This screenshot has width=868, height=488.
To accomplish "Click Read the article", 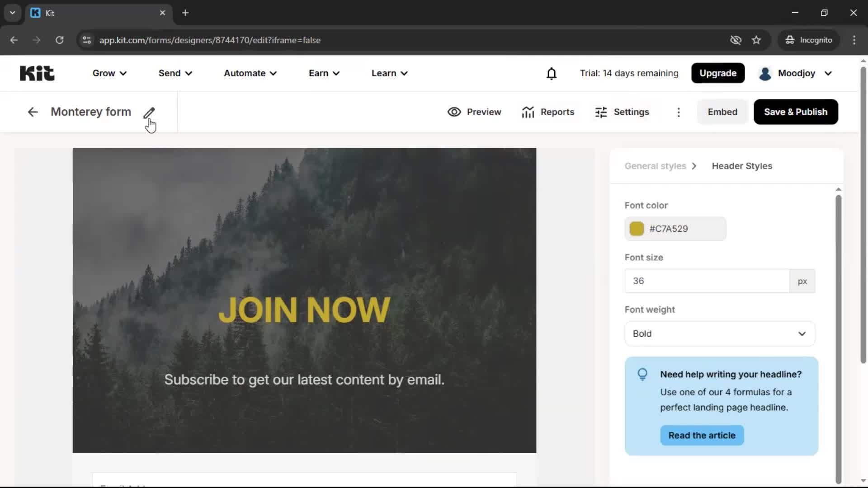I will point(702,435).
